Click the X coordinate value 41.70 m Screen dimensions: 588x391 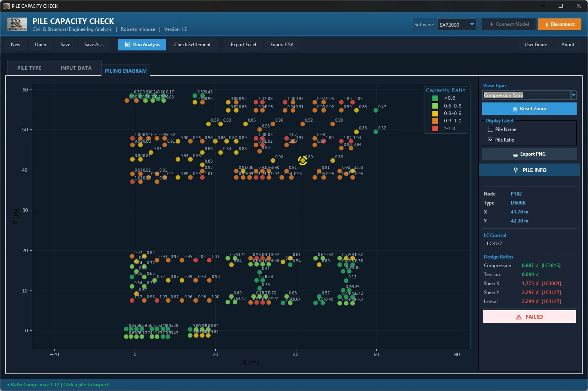[519, 212]
